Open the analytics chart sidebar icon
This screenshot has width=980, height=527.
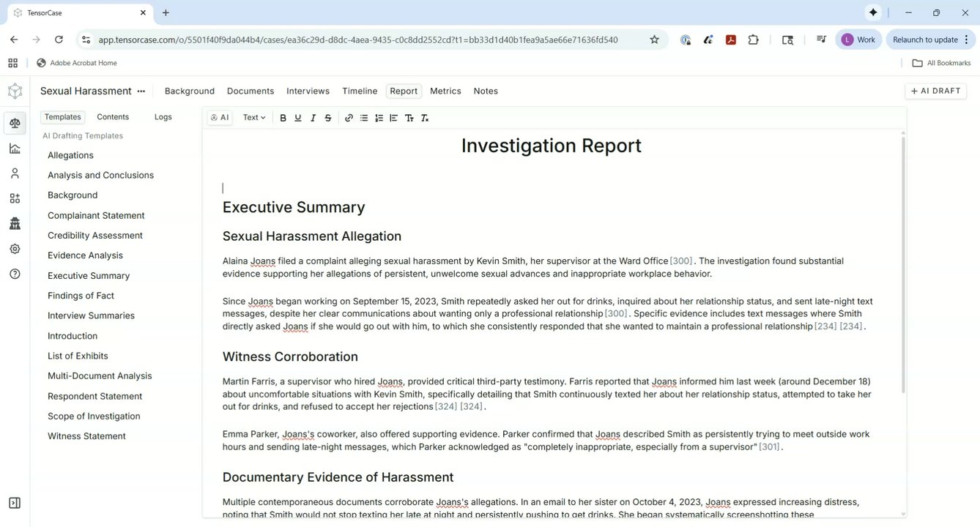[x=15, y=149]
